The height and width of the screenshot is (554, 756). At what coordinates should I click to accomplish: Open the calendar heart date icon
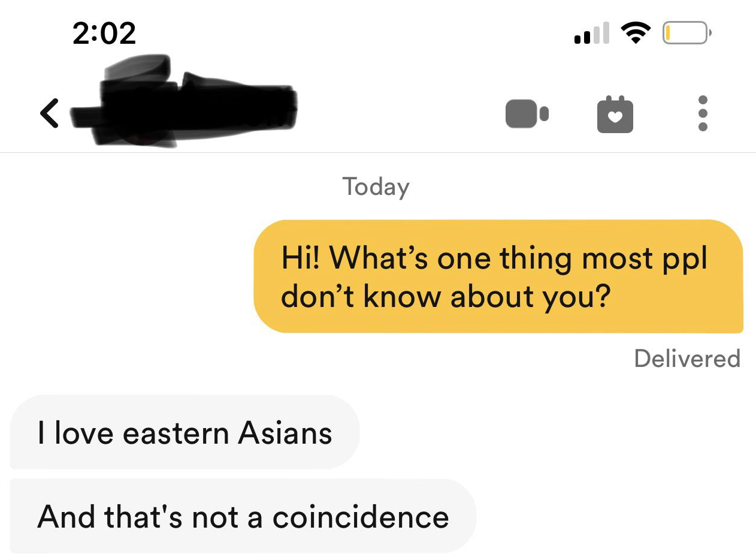tap(615, 114)
